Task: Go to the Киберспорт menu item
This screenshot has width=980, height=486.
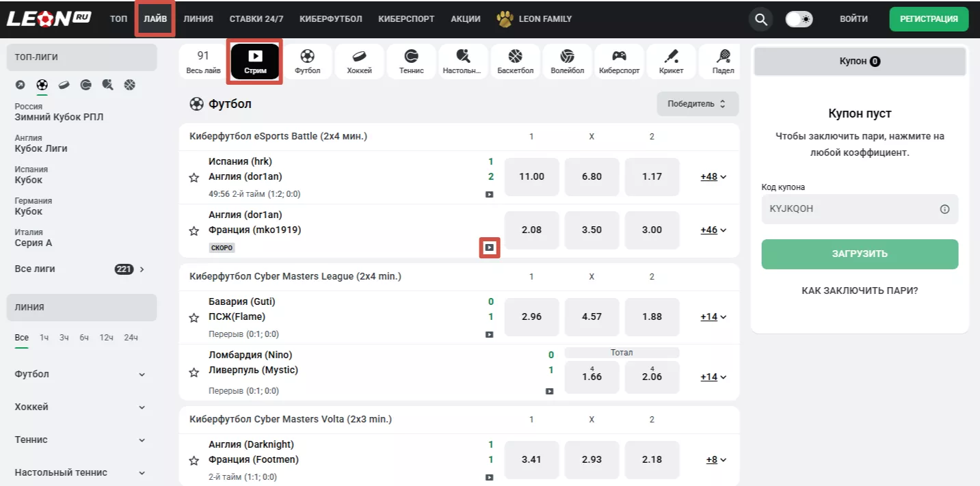Action: 406,19
